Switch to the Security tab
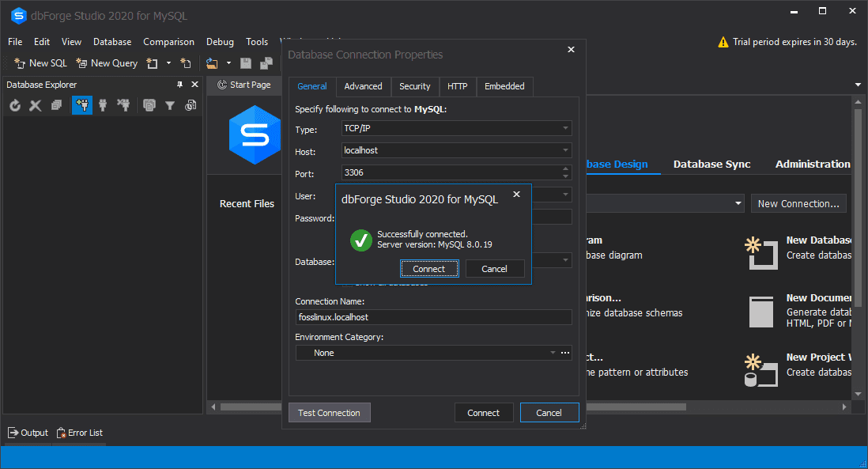 pyautogui.click(x=414, y=86)
